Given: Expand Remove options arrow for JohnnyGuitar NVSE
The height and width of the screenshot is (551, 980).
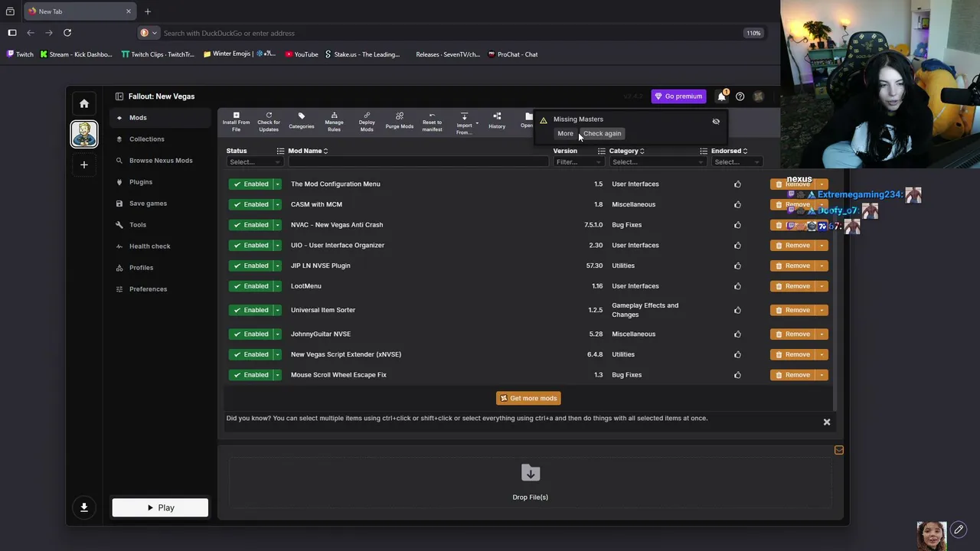Looking at the screenshot, I should [x=822, y=334].
